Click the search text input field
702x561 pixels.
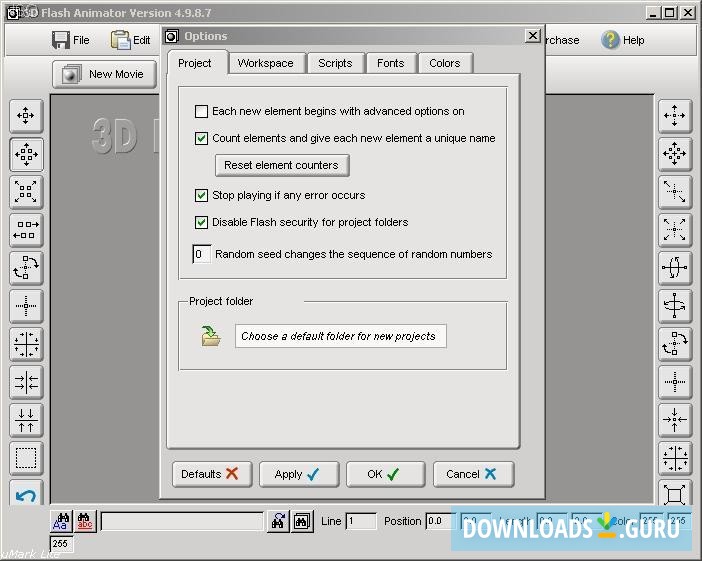182,522
